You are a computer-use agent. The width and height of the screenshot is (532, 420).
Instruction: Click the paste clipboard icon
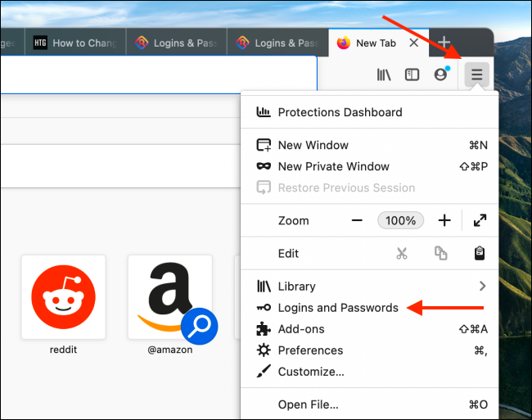pyautogui.click(x=479, y=253)
